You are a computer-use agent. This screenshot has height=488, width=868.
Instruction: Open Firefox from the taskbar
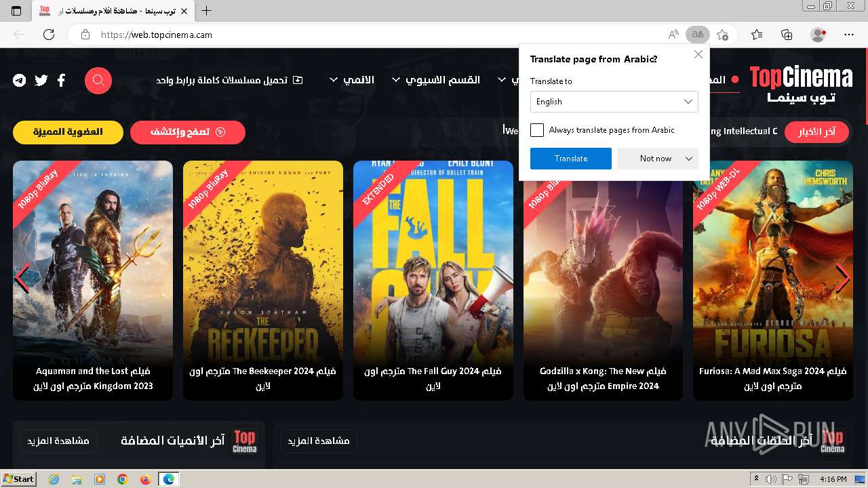click(145, 479)
